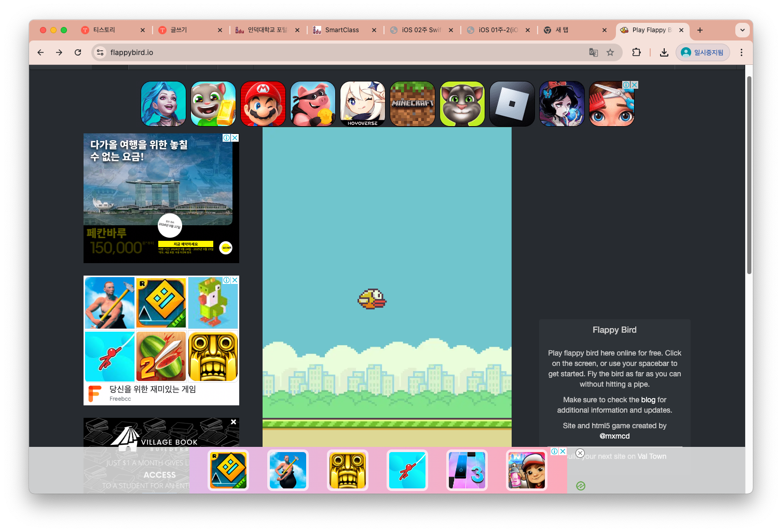782x532 pixels.
Task: Click the Stickman Hook tile in Freebcc ad
Action: click(x=109, y=357)
